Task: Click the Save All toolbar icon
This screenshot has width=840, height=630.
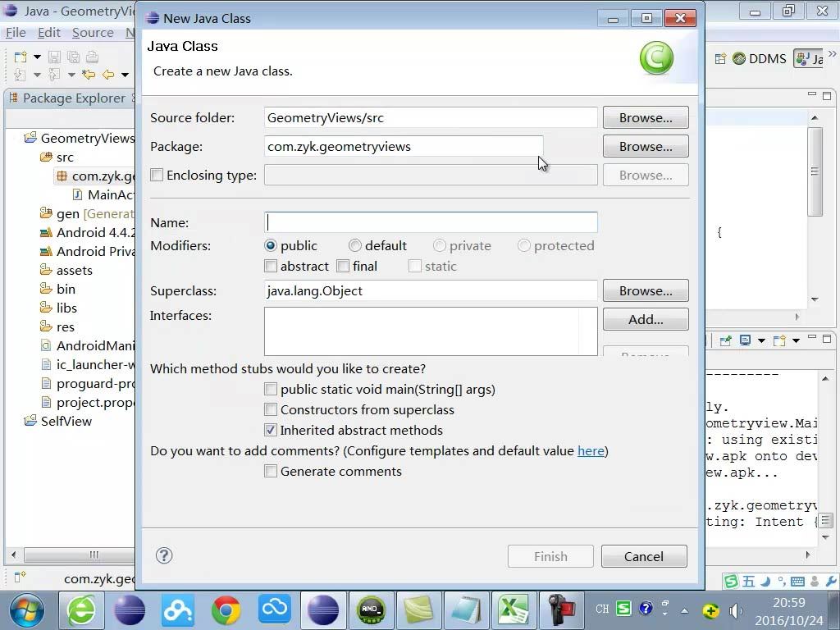Action: (x=73, y=57)
